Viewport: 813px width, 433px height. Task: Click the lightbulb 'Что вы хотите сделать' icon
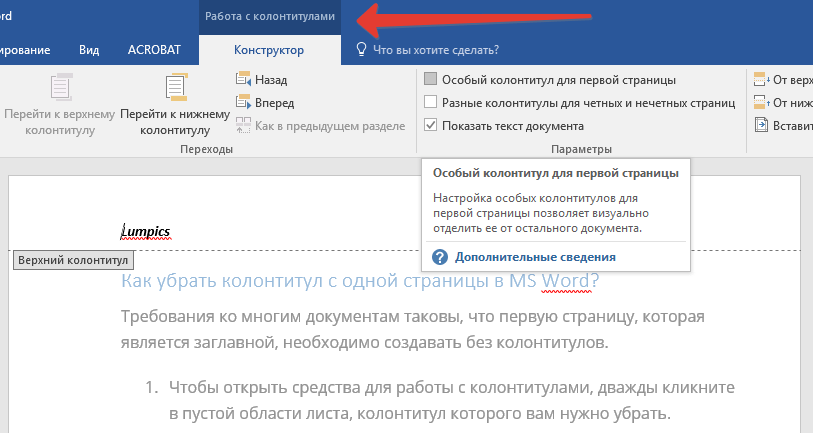[361, 49]
